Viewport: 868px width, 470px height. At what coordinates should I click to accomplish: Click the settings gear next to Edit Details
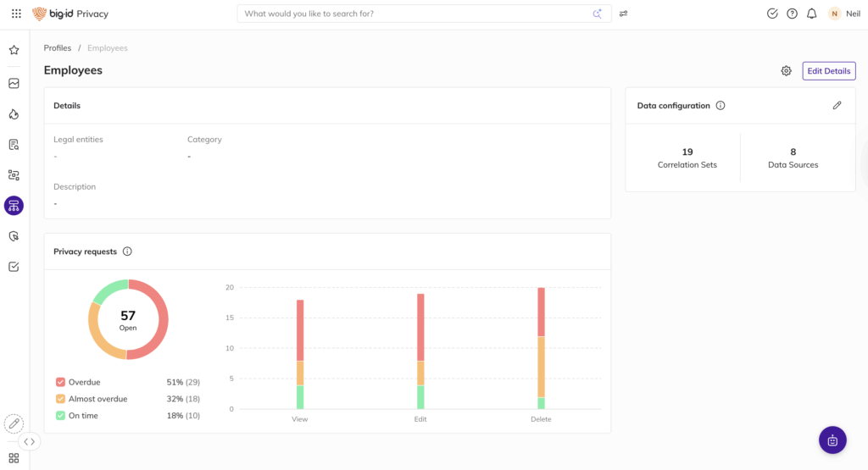786,71
